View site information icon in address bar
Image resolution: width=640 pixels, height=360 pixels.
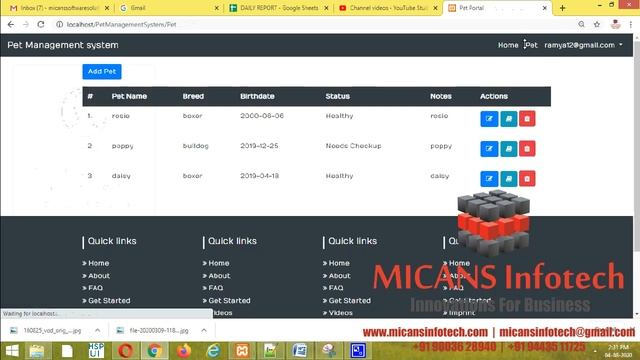60,24
